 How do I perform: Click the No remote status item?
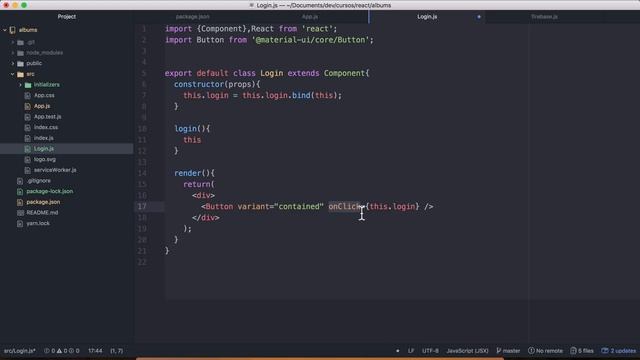545,351
